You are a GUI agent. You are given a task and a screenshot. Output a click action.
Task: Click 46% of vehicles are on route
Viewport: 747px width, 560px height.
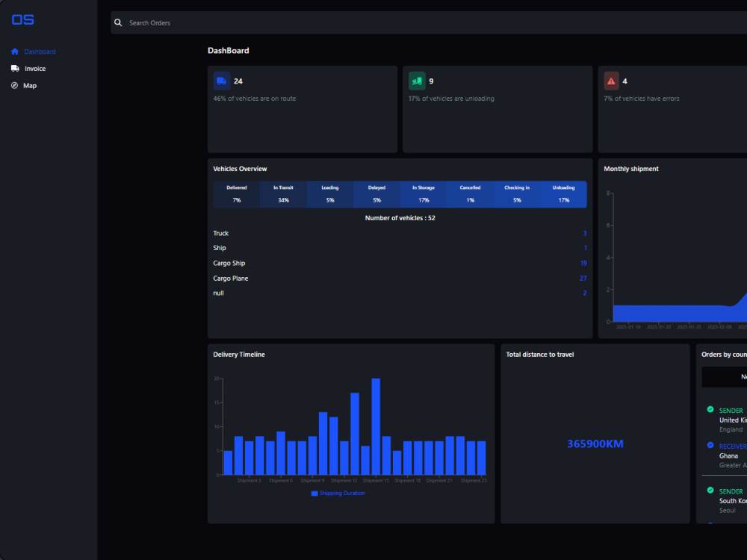pos(255,99)
